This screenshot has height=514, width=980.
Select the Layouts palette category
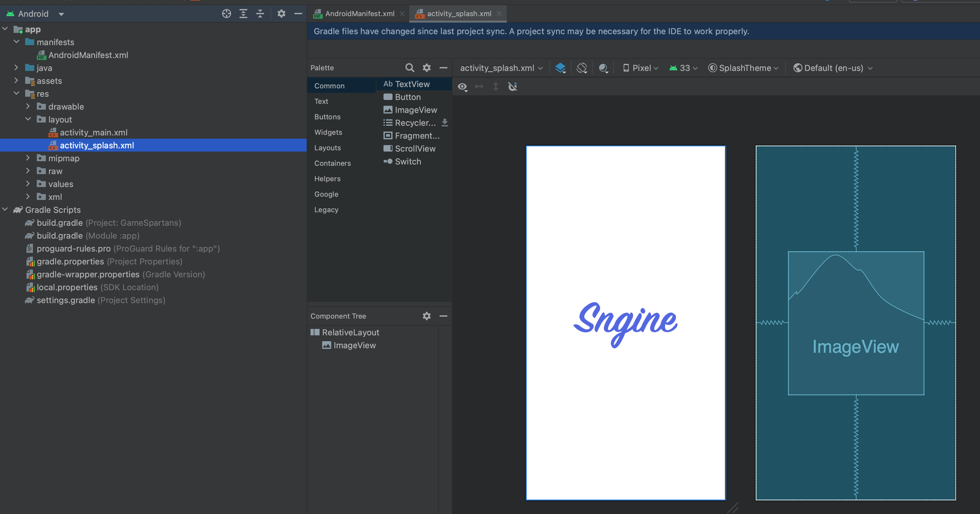[327, 147]
